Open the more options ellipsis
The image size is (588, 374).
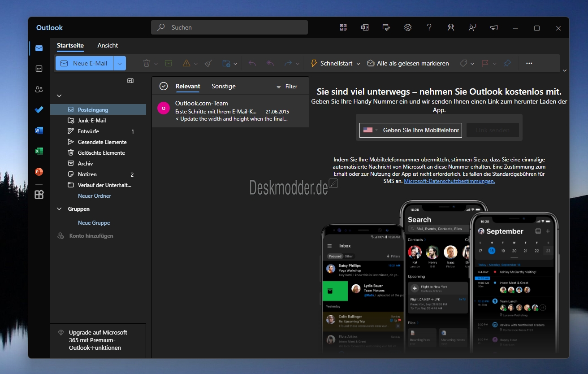click(529, 63)
